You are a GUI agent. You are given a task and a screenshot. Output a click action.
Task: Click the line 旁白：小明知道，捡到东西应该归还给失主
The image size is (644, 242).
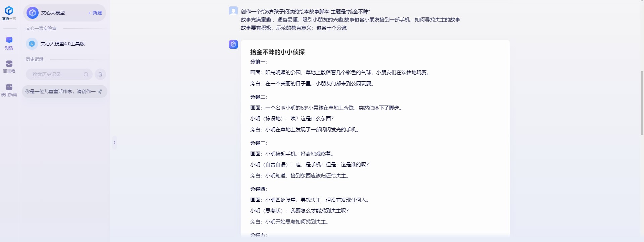coord(300,176)
